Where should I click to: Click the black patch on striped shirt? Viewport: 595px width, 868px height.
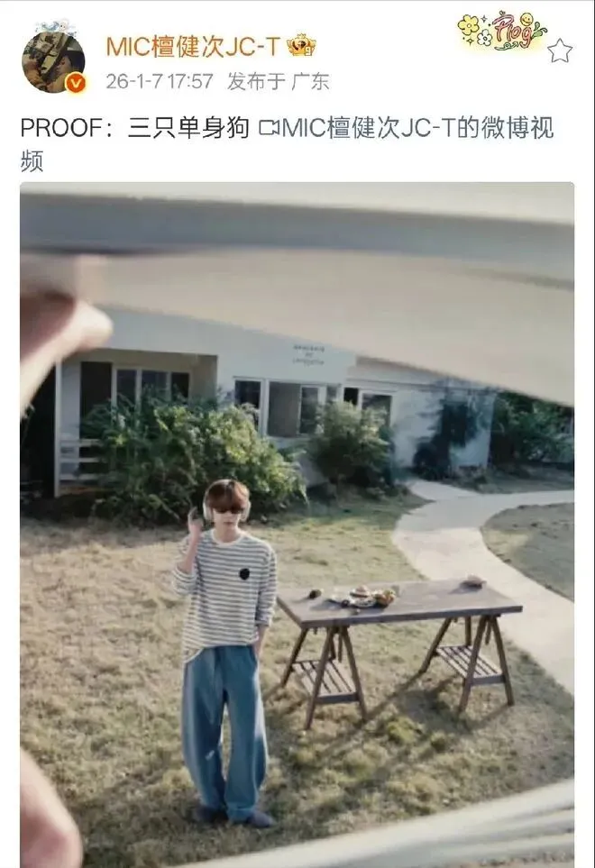[244, 573]
